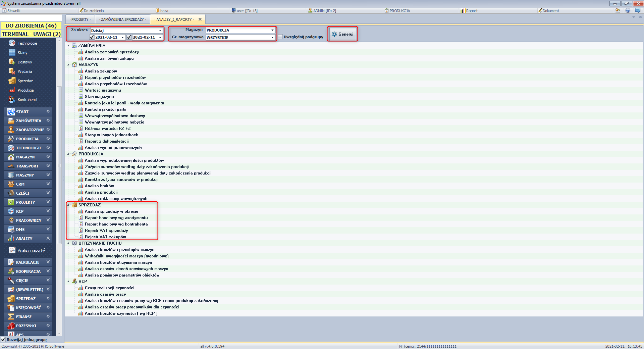Toggle the start date checkbox
Viewport: 644px width, 349px height.
point(92,37)
